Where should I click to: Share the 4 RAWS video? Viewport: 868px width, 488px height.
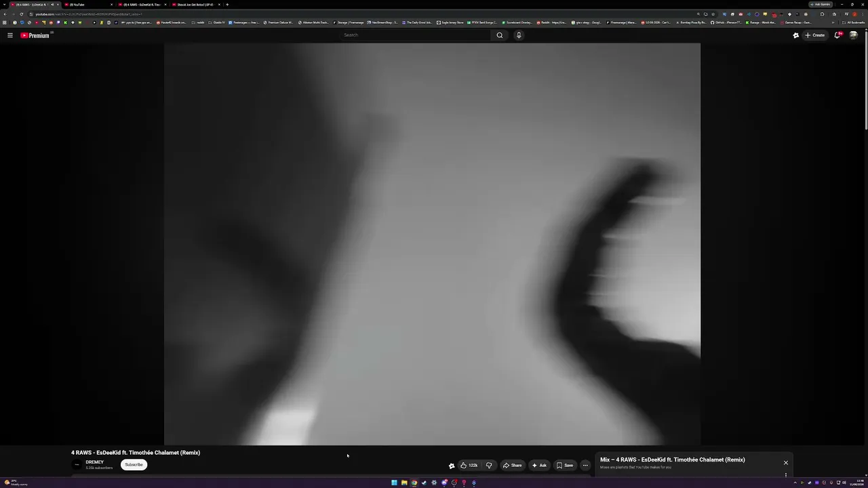pyautogui.click(x=513, y=465)
